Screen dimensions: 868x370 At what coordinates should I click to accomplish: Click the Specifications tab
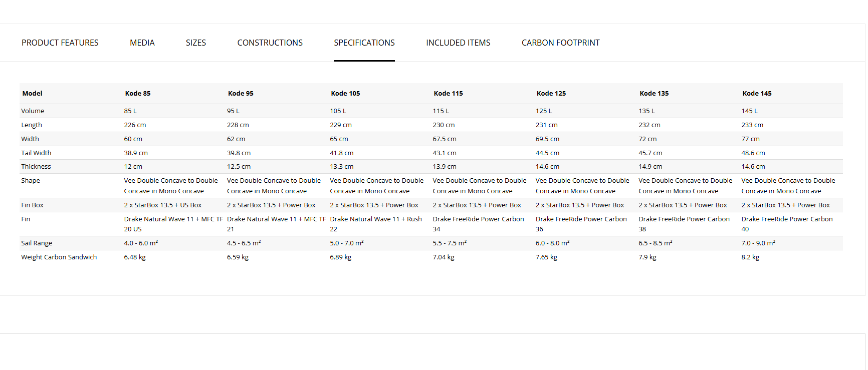coord(364,43)
